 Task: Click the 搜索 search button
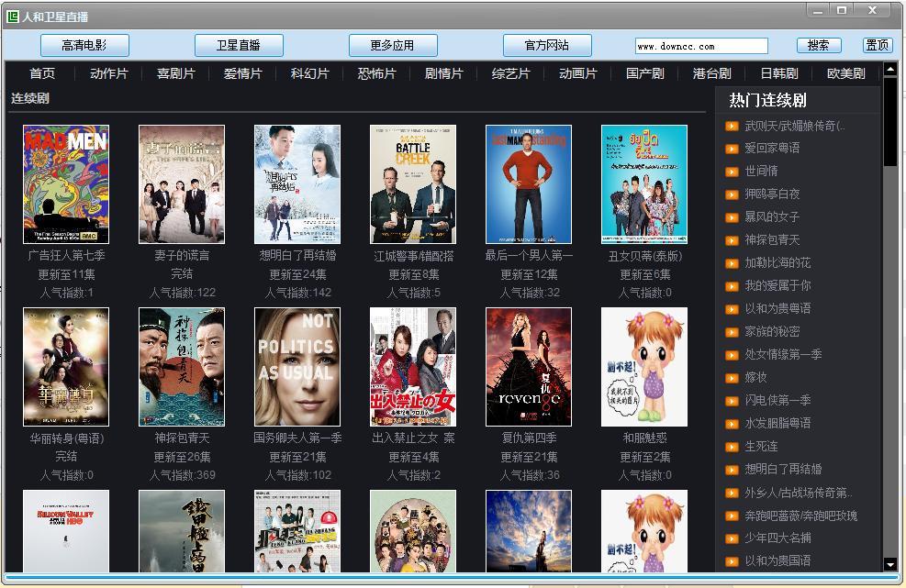819,45
